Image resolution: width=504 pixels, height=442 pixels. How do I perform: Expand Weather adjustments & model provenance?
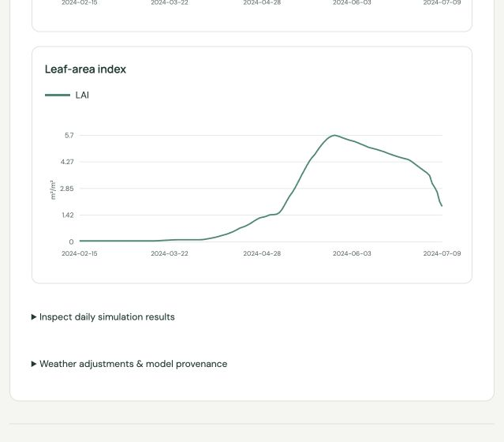[129, 364]
